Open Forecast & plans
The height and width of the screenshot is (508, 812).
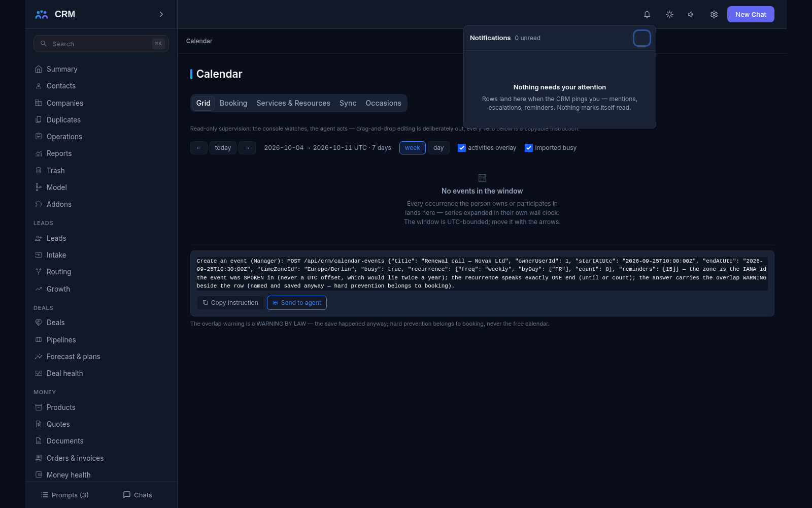tap(101, 357)
